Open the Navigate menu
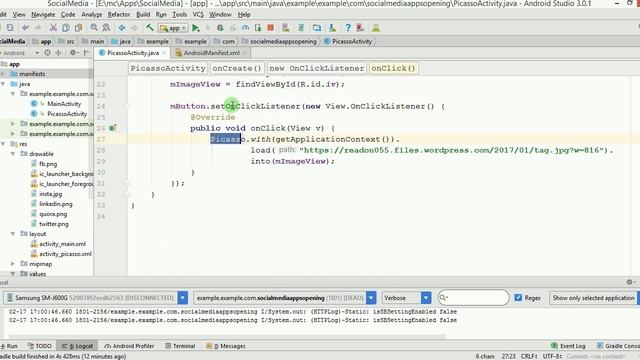640x360 pixels. point(43,14)
